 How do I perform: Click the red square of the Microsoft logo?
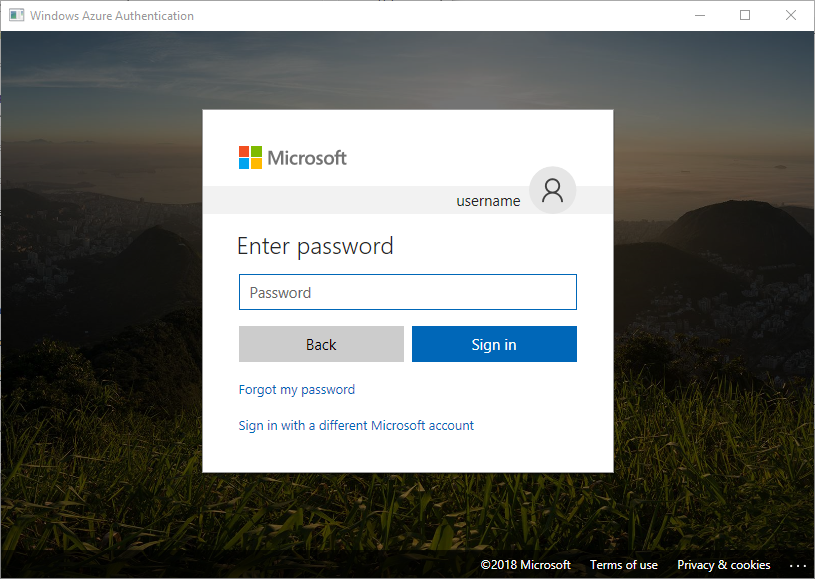243,151
